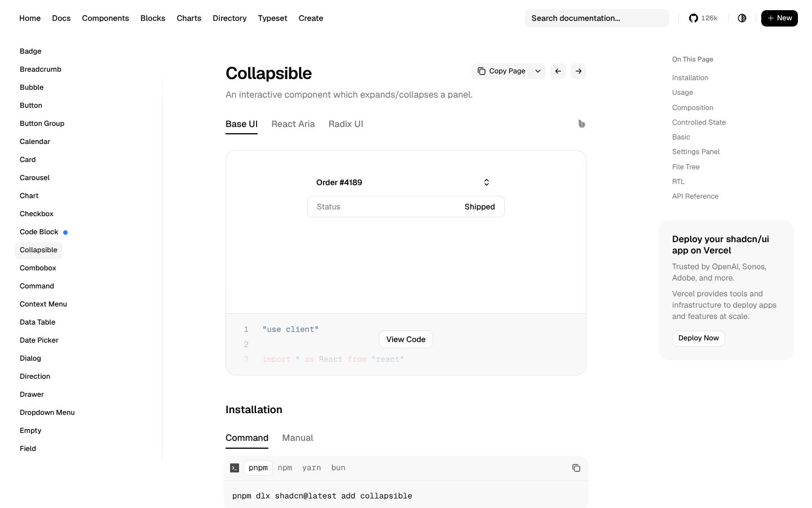Open the Directory nav menu item
This screenshot has height=508, width=812.
tap(230, 18)
